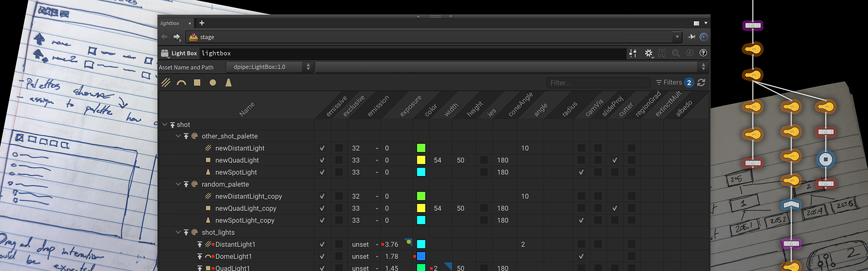Sort by the Name column header
868x271 pixels.
[x=247, y=109]
